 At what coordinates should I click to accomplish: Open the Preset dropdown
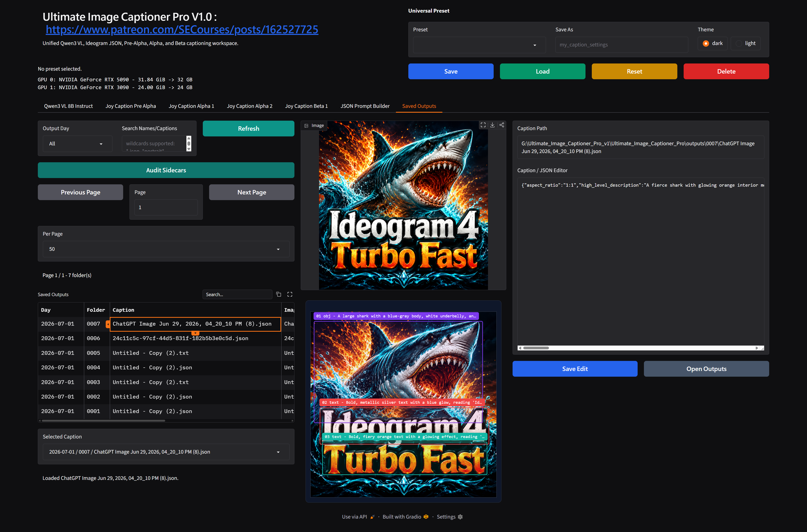click(479, 45)
